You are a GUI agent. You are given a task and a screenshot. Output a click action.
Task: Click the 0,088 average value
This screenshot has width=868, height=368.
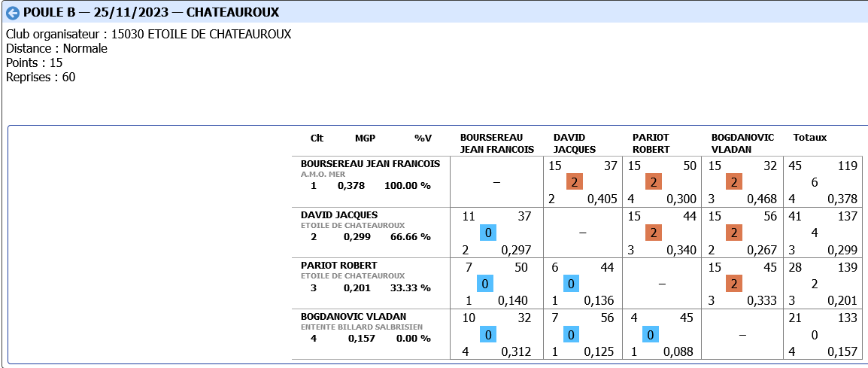coord(678,352)
